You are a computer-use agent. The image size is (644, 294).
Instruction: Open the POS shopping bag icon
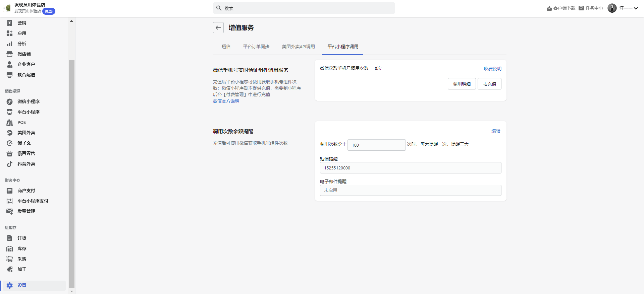(10, 122)
